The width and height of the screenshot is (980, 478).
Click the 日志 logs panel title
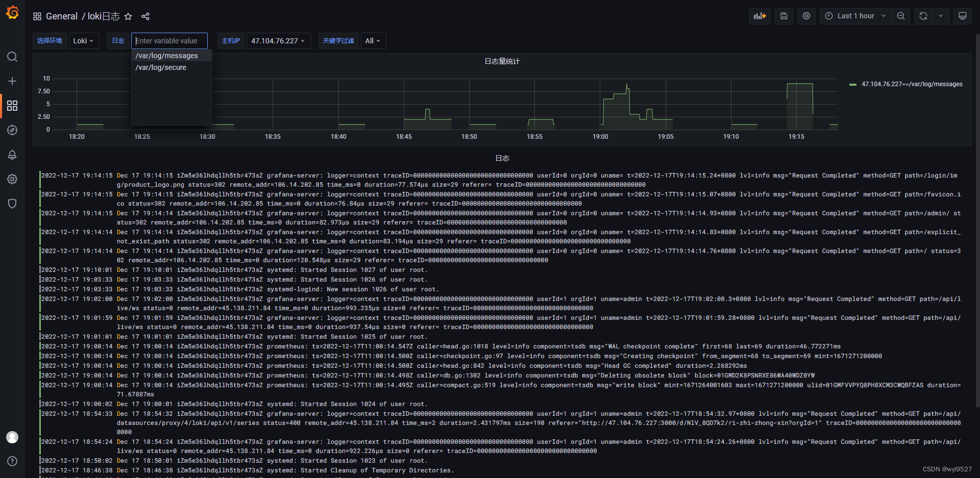(x=502, y=158)
